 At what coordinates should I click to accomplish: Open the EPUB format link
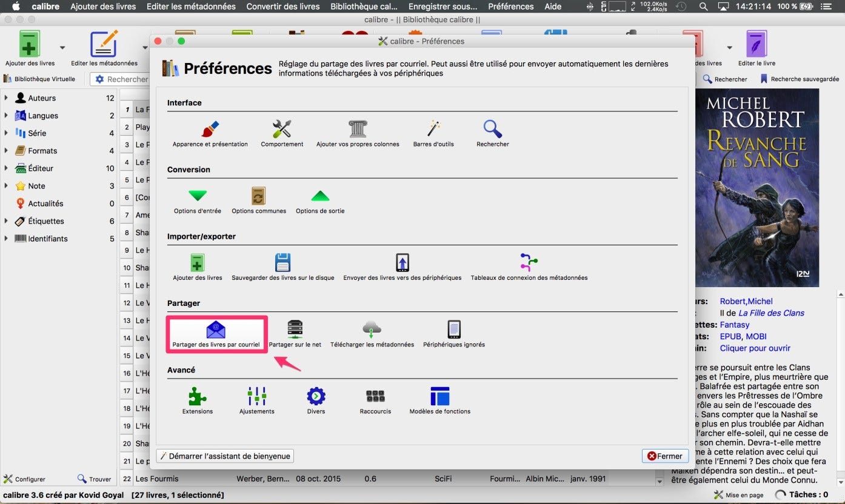coord(730,336)
